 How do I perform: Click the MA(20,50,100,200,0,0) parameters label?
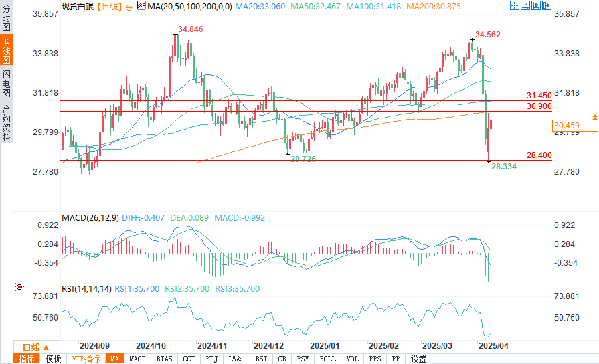pyautogui.click(x=189, y=7)
